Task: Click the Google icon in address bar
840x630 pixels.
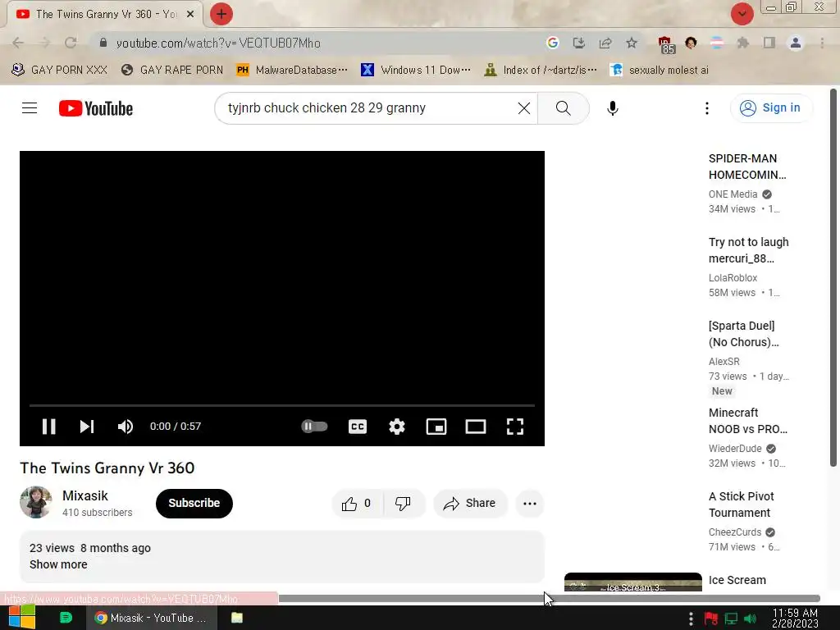Action: (x=552, y=43)
